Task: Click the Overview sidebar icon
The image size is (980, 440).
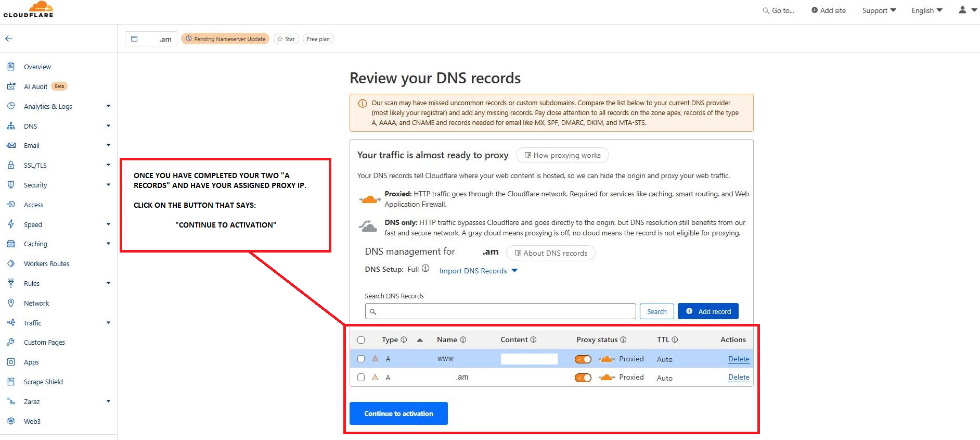Action: [11, 67]
